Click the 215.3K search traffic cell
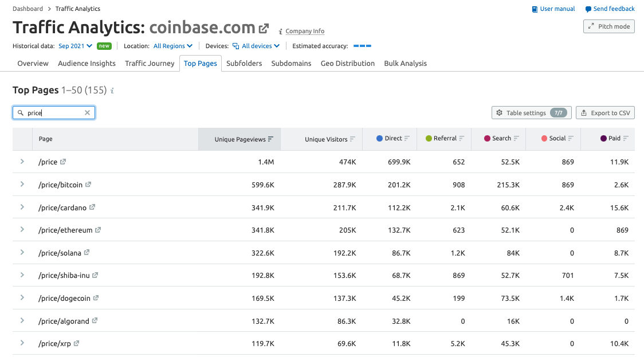The image size is (644, 357). tap(508, 185)
